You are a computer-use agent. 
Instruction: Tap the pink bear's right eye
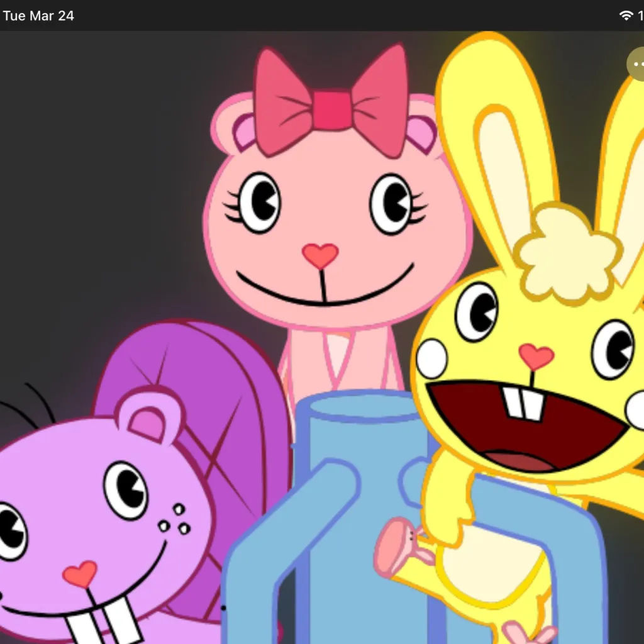pyautogui.click(x=391, y=203)
